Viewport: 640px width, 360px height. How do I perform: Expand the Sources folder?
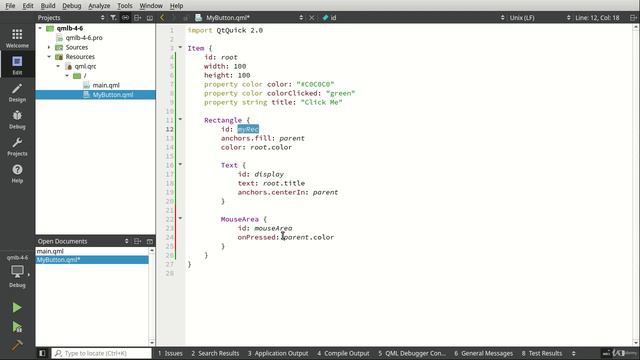[x=49, y=47]
